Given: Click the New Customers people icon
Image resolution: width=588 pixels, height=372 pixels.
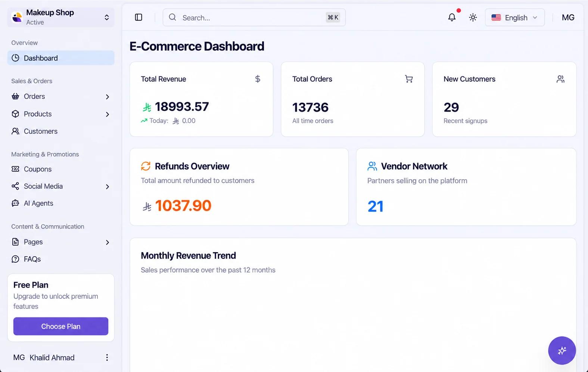Looking at the screenshot, I should [560, 79].
